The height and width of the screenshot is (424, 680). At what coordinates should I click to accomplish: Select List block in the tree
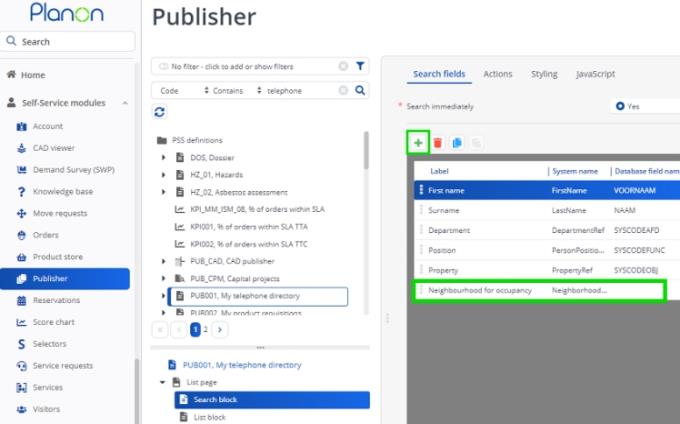[x=208, y=417]
